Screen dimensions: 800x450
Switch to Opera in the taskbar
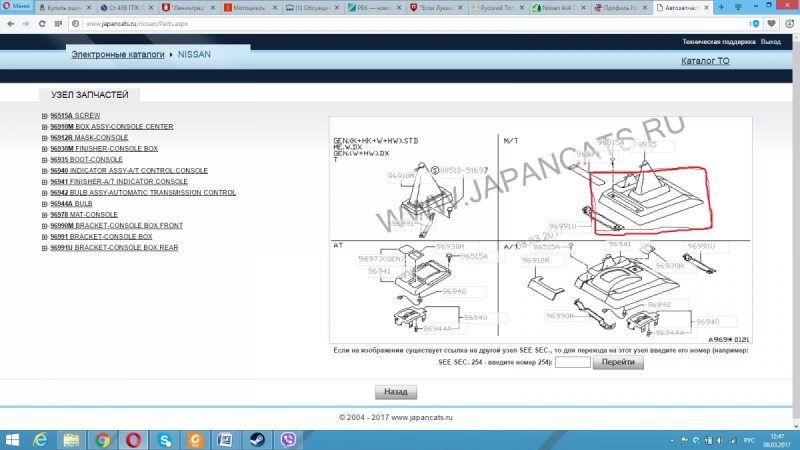pyautogui.click(x=133, y=440)
